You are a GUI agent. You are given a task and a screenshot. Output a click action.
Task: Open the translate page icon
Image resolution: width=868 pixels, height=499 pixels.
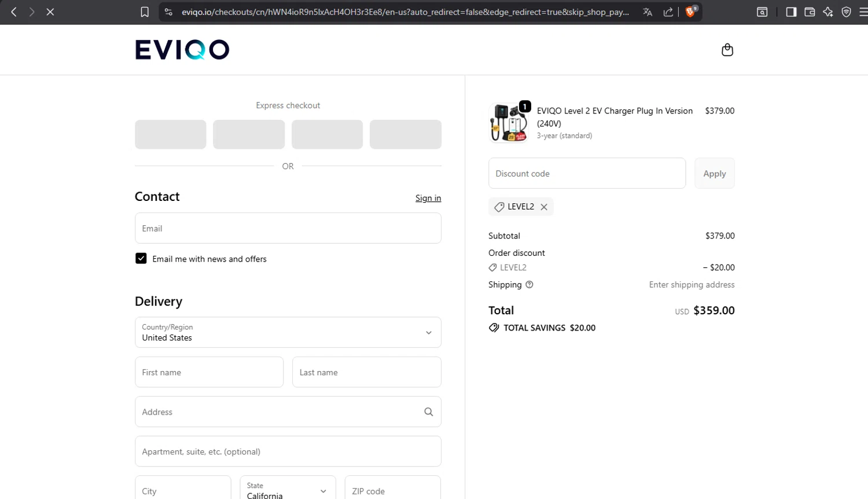(648, 12)
